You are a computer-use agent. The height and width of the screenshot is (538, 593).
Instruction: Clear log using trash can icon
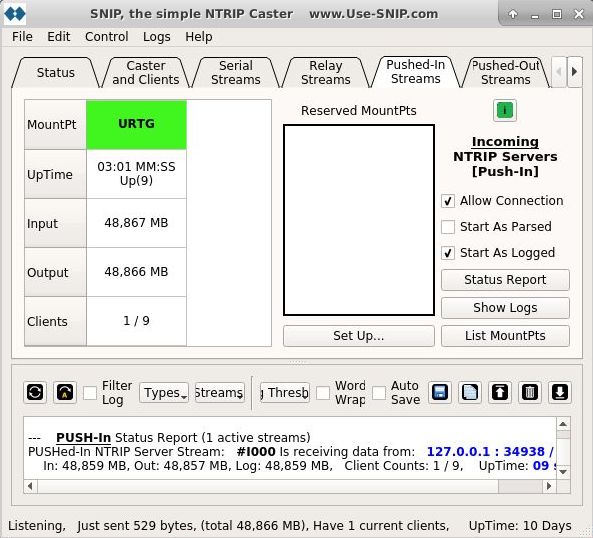pyautogui.click(x=529, y=392)
